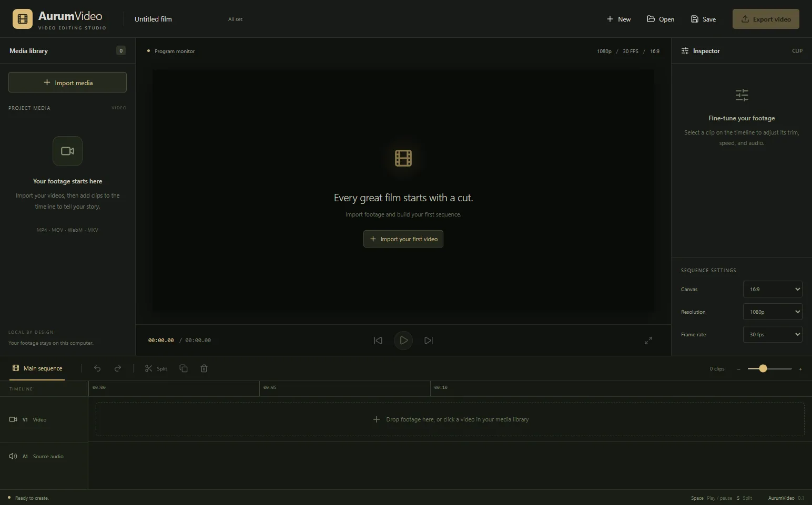Open the Canvas aspect ratio dropdown
The width and height of the screenshot is (812, 505).
click(x=773, y=289)
